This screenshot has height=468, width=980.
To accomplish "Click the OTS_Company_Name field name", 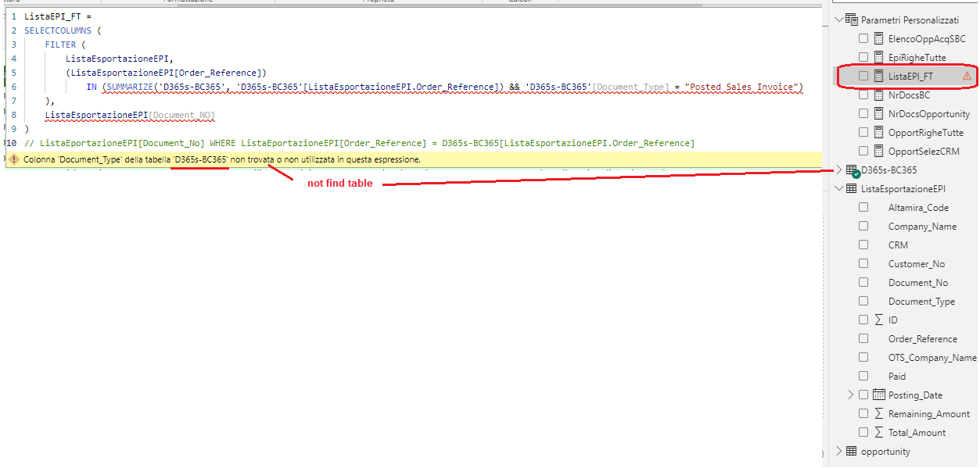I will tap(932, 357).
